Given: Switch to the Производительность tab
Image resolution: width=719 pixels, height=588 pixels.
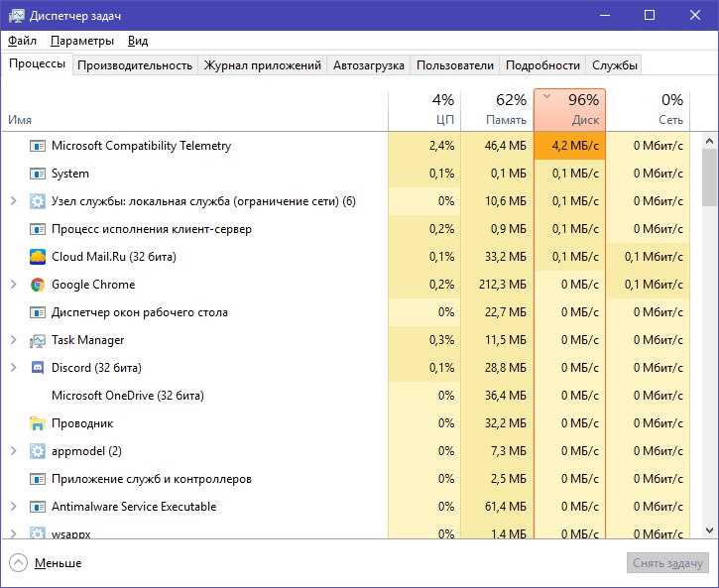Looking at the screenshot, I should point(135,65).
